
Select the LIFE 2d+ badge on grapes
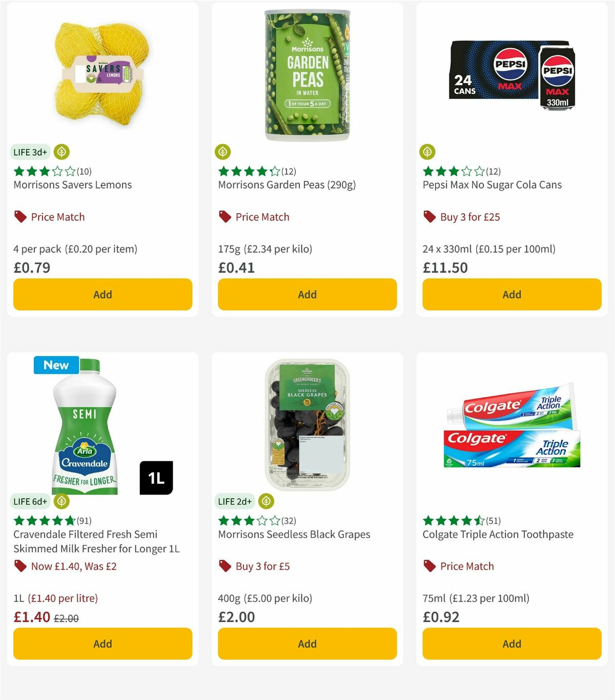(235, 501)
